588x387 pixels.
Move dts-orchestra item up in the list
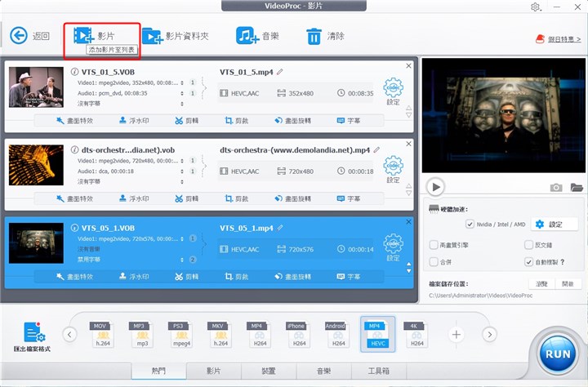click(x=409, y=185)
